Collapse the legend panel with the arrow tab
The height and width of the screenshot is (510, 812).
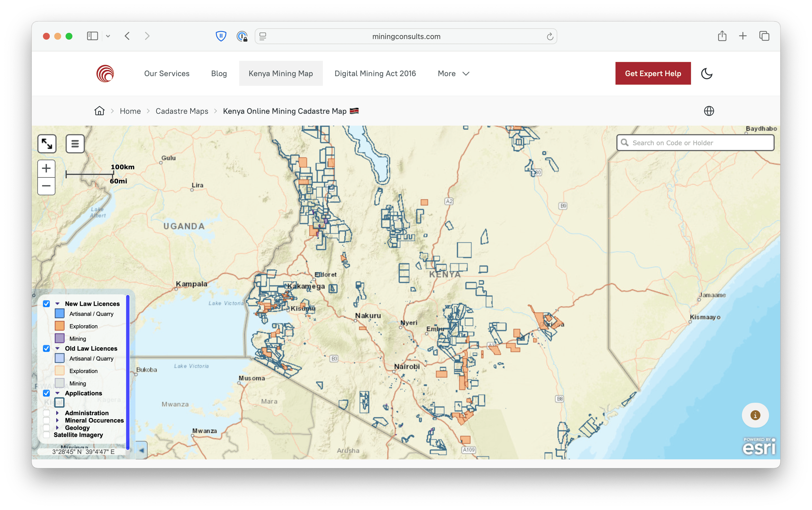[x=142, y=450]
